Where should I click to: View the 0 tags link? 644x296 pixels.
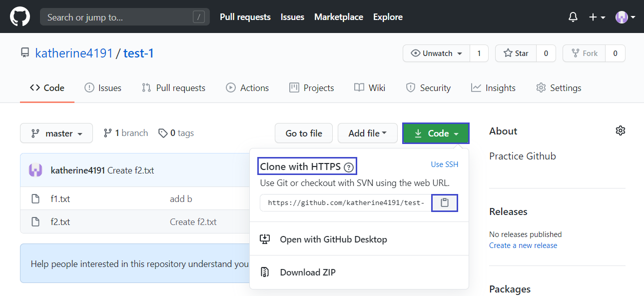pos(176,133)
